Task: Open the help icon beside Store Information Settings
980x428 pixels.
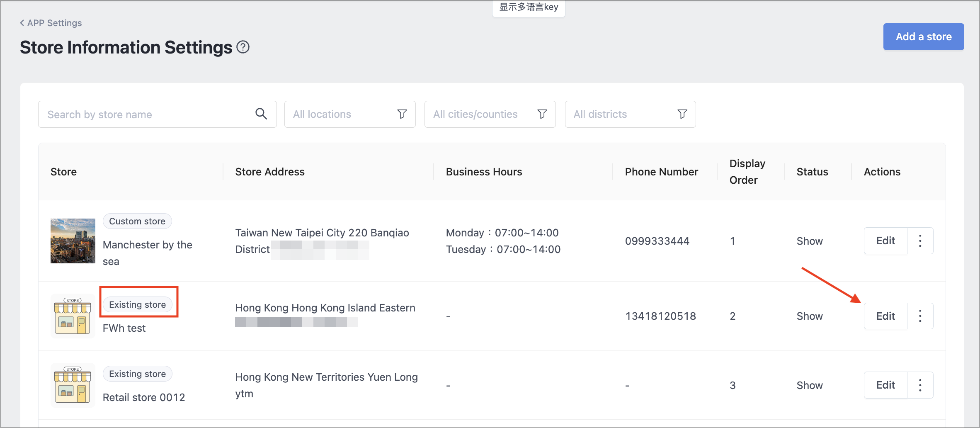Action: (x=243, y=47)
